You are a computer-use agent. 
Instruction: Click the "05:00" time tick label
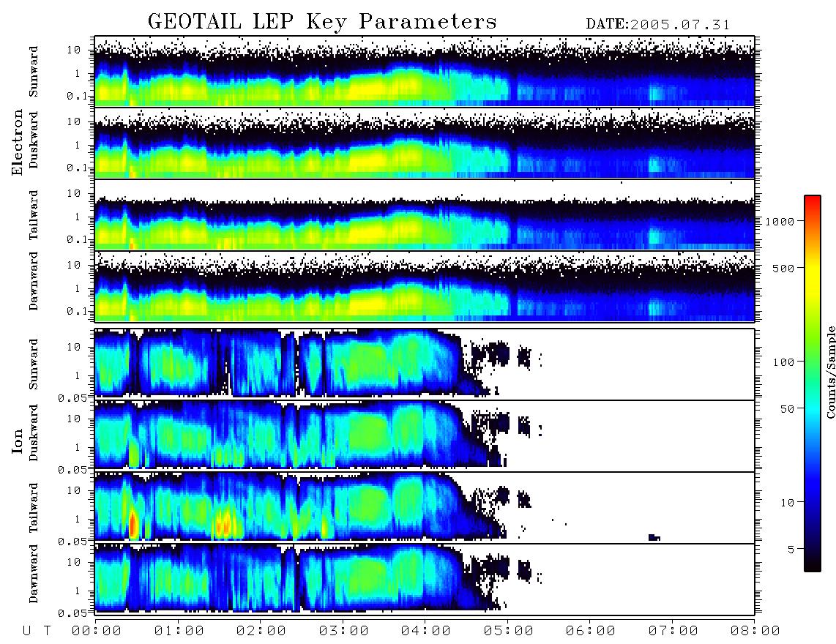(509, 632)
